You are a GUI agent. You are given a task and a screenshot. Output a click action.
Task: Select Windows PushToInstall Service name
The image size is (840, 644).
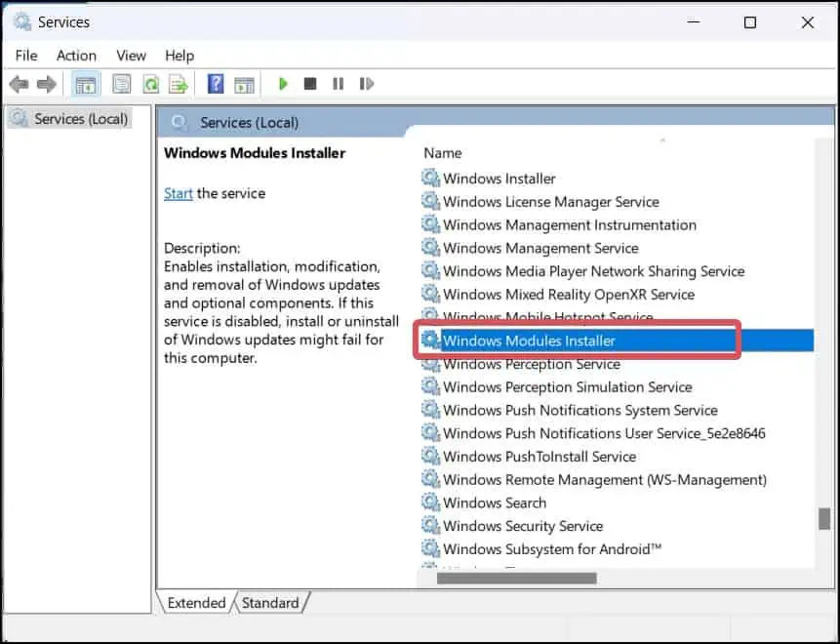point(540,457)
